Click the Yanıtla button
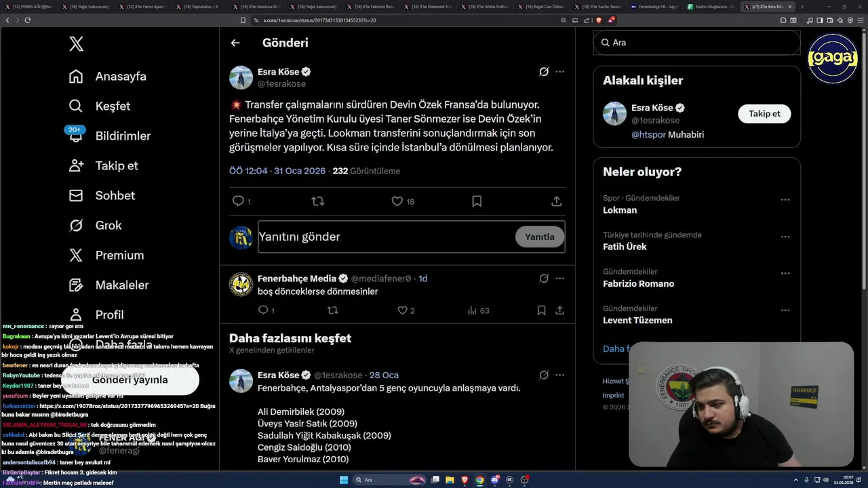The width and height of the screenshot is (868, 488). (x=540, y=237)
